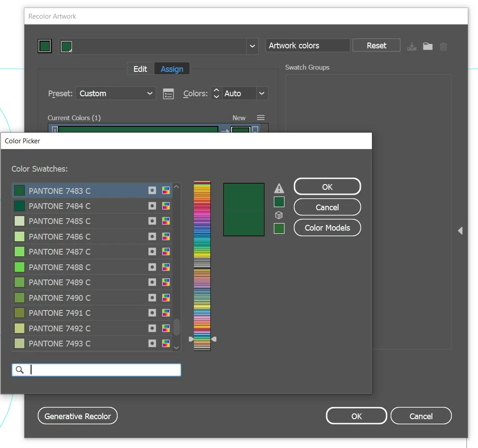Expand the harmony rules dropdown arrow
This screenshot has height=448, width=478.
tap(252, 46)
